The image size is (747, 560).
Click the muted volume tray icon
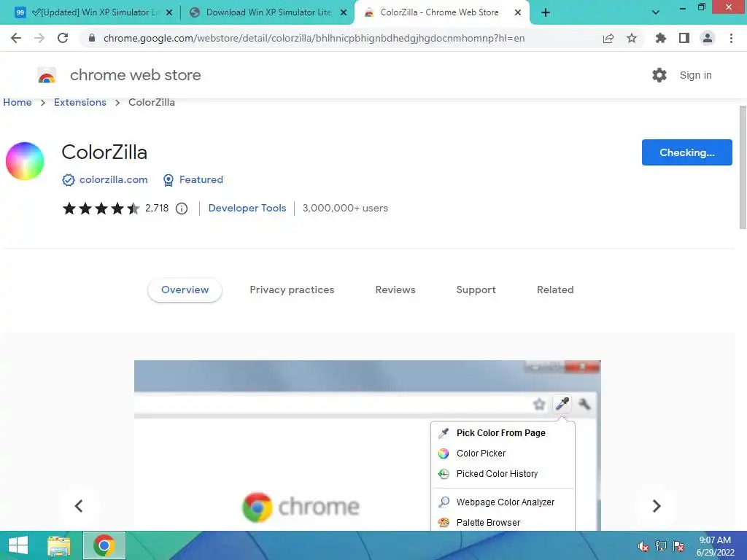(x=643, y=545)
